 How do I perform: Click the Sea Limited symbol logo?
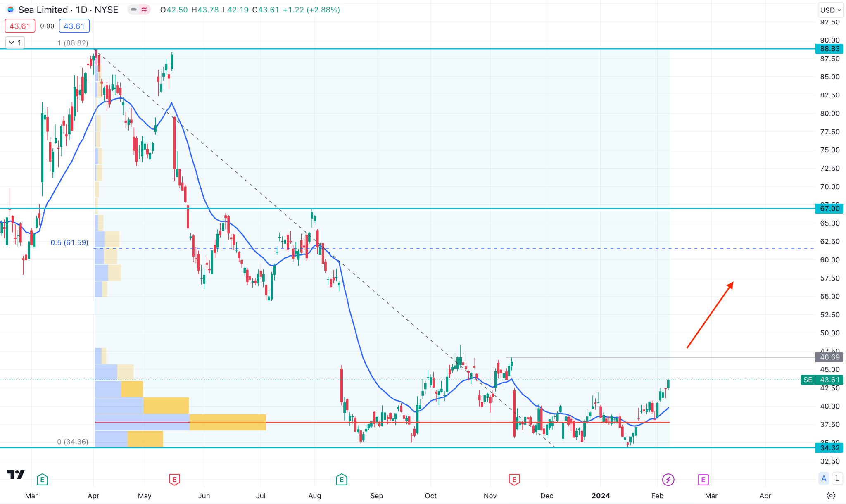(11, 10)
